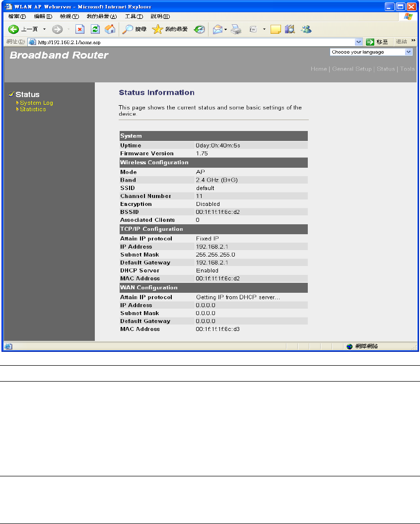Click the URL address input field
This screenshot has width=420, height=524.
point(196,42)
